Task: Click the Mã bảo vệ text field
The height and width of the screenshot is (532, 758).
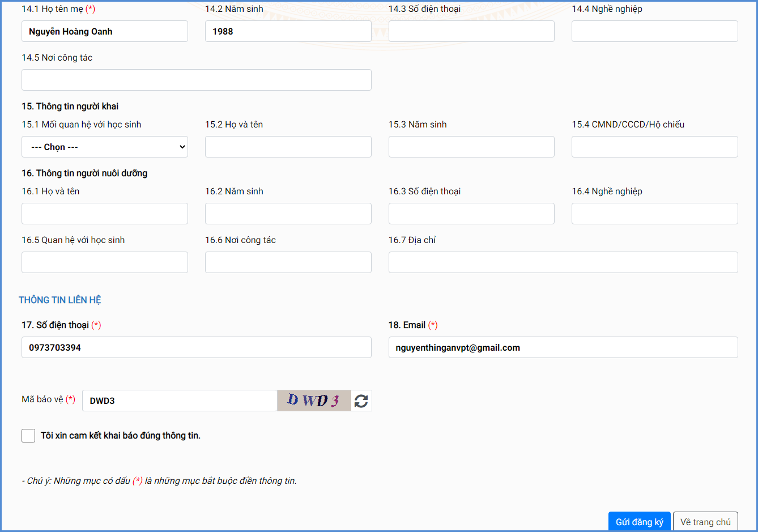Action: click(180, 401)
